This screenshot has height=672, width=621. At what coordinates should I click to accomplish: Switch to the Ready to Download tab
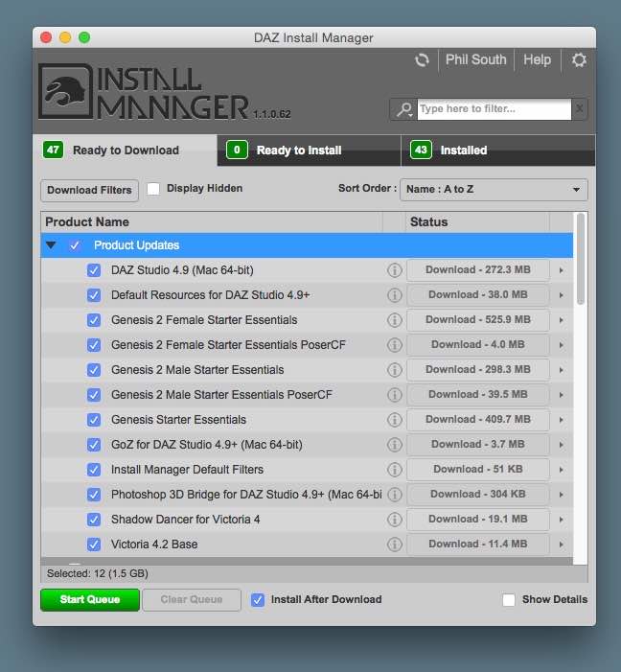pos(126,150)
